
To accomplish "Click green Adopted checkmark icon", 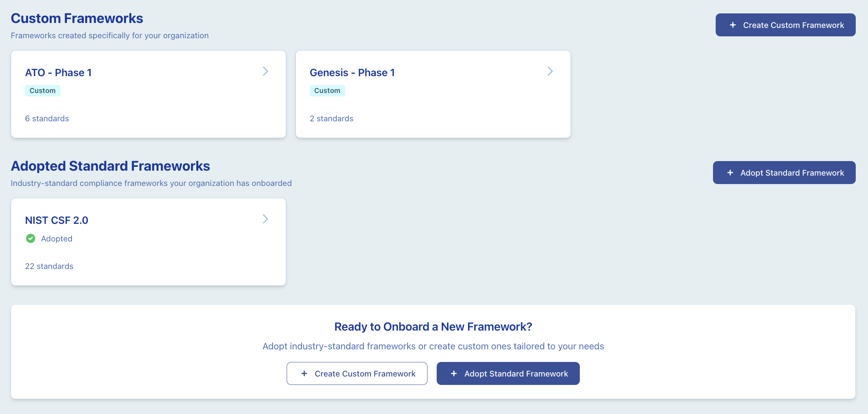I will pyautogui.click(x=31, y=238).
